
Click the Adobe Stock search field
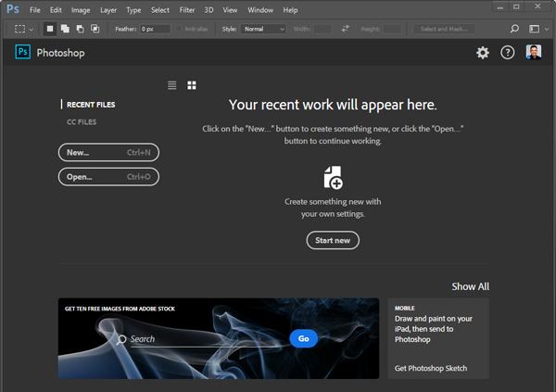pyautogui.click(x=204, y=339)
